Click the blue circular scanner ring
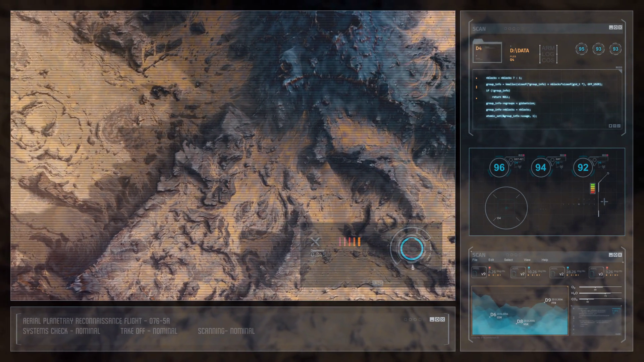This screenshot has height=362, width=644. pos(412,249)
